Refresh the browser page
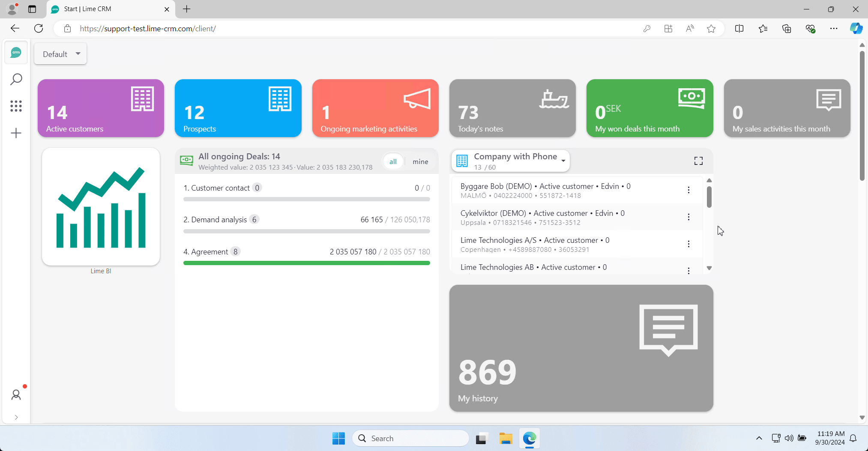Screen dimensions: 868x451 [39, 28]
